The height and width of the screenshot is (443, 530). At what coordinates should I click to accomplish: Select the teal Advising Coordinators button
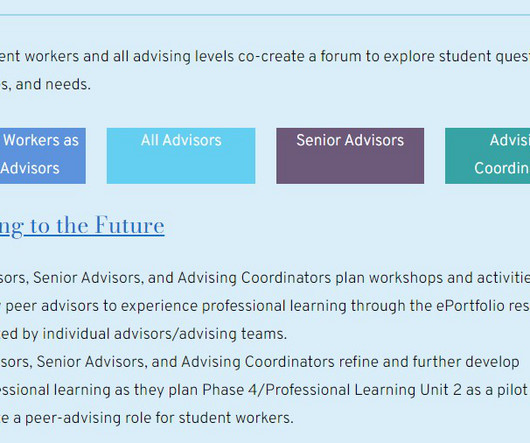coord(487,156)
